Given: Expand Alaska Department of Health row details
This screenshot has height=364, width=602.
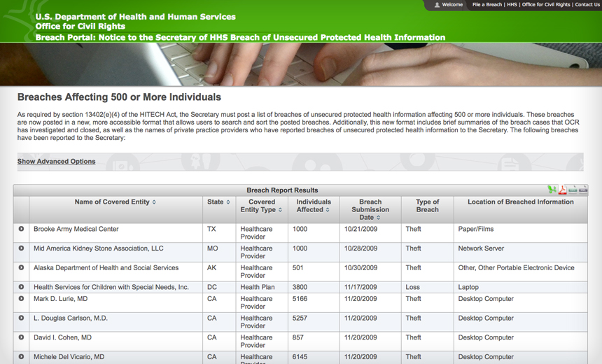Looking at the screenshot, I should [21, 267].
